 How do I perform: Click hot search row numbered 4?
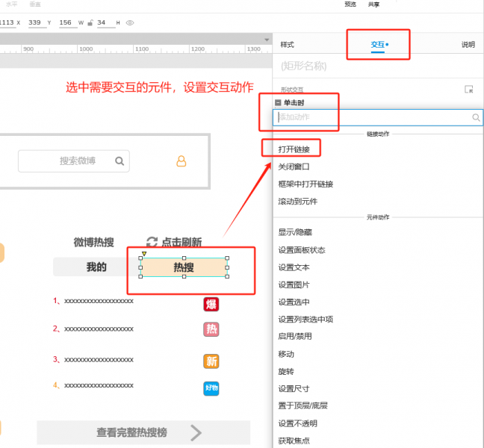(x=93, y=385)
